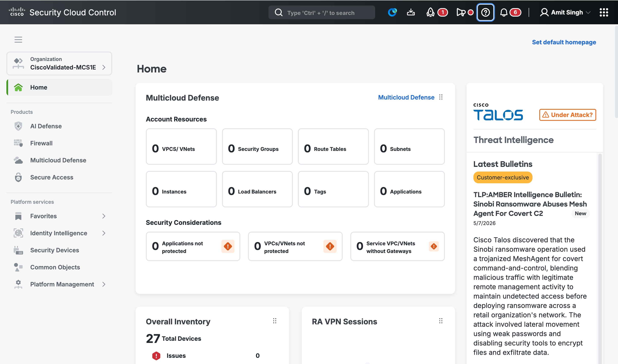
Task: Open the Subnets resource card
Action: tap(409, 146)
